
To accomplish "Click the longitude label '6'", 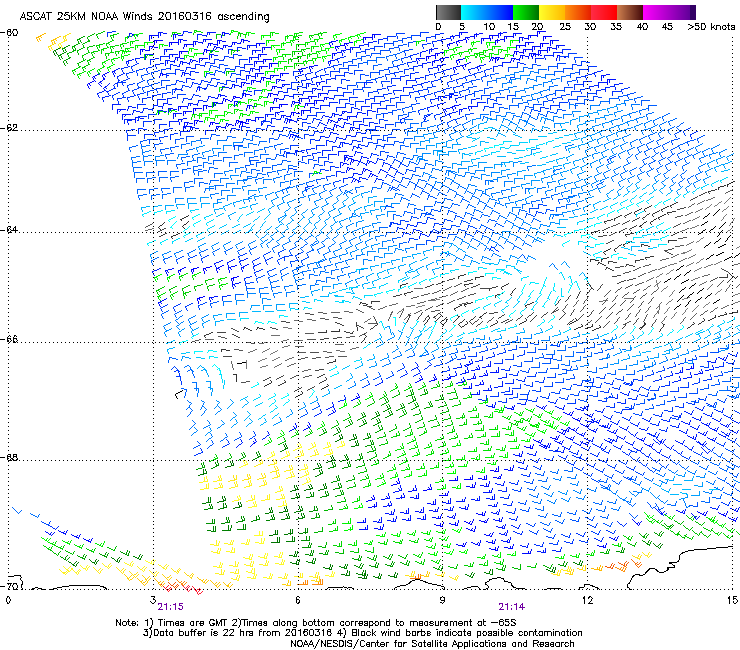I will [x=298, y=600].
